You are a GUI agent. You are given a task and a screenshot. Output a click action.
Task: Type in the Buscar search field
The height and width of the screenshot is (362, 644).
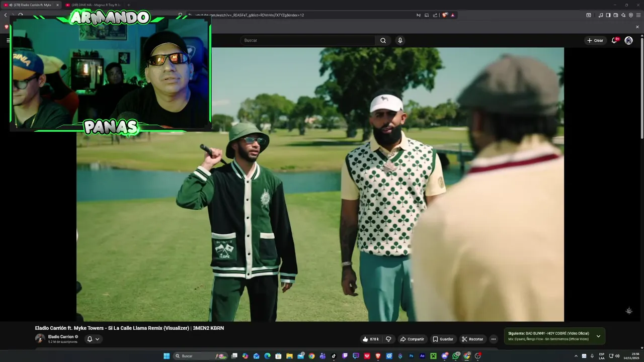[x=308, y=40]
